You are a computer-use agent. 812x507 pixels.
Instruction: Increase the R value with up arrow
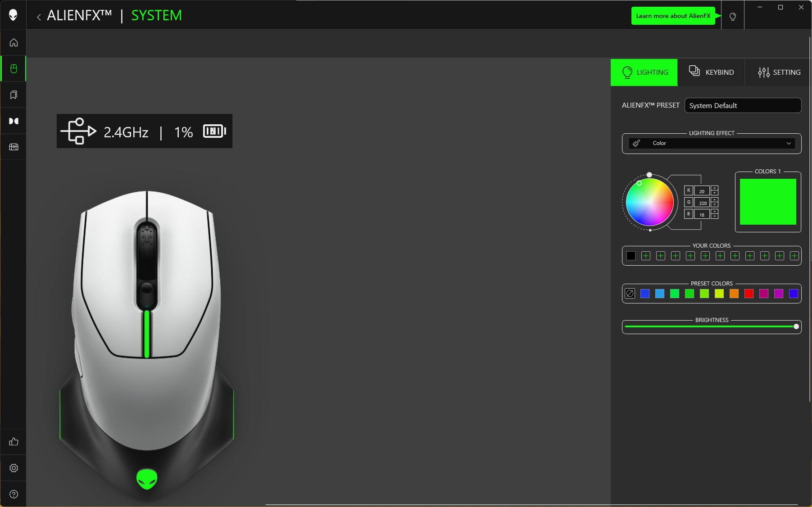point(714,188)
